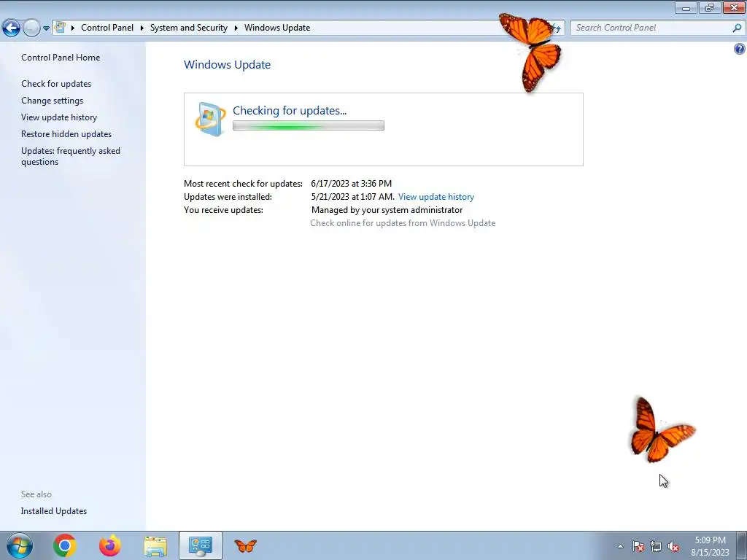The image size is (747, 560).
Task: Expand the arrow after Control Panel breadcrumb
Action: coord(142,28)
